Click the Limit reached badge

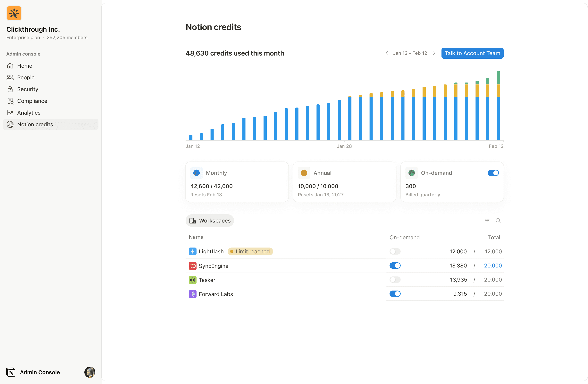[x=250, y=251]
